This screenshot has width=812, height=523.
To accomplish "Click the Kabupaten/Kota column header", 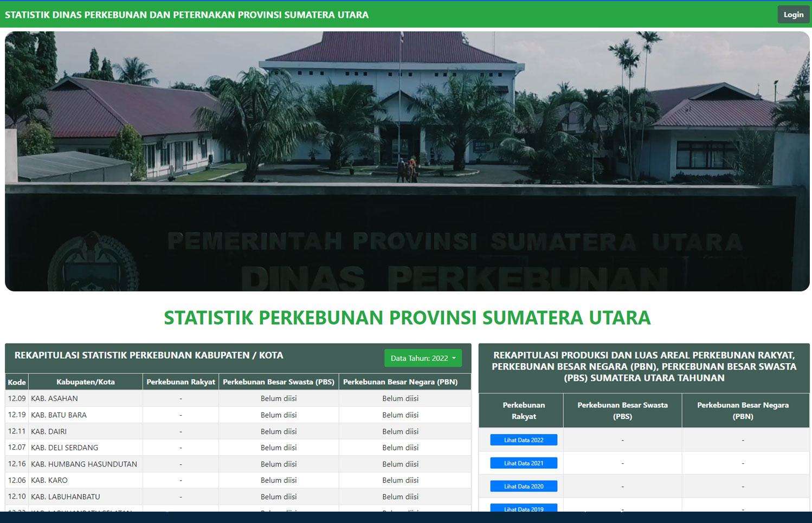I will (86, 382).
